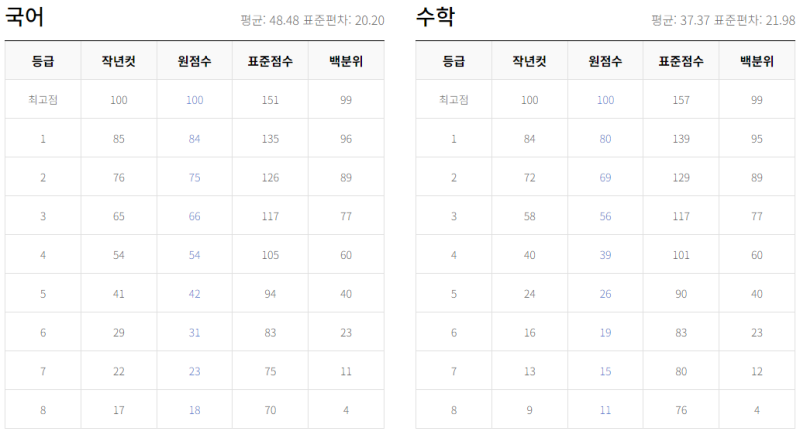800x435 pixels.
Task: Click the 최고점 row label in 수학
Action: coord(454,100)
